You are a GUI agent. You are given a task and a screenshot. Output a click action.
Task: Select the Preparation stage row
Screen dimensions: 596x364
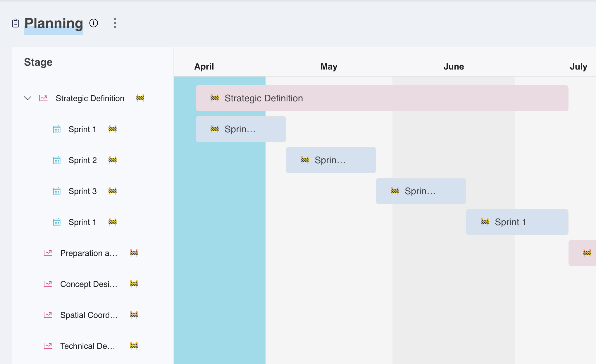click(89, 253)
